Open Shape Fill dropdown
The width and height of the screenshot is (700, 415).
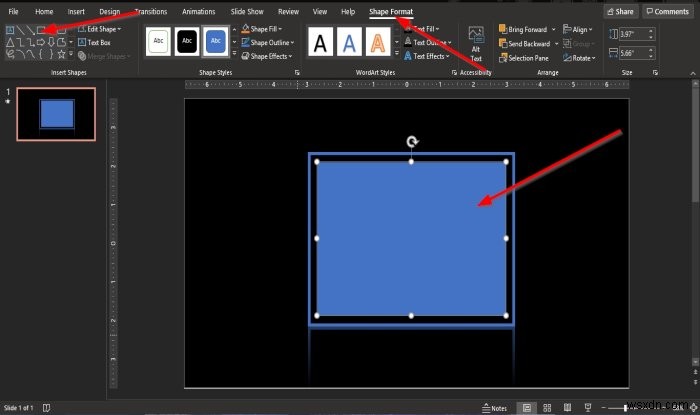click(x=262, y=29)
